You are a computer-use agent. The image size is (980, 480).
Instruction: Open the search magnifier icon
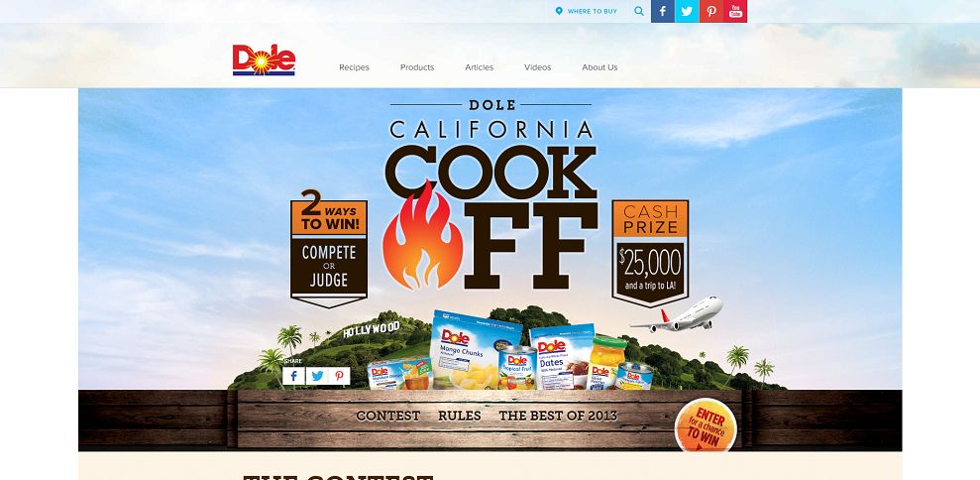click(639, 11)
